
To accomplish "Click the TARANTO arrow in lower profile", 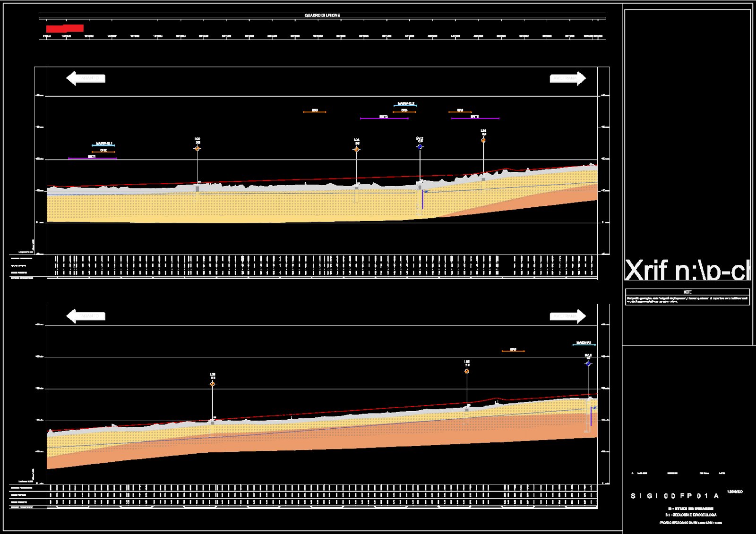I will 86,316.
